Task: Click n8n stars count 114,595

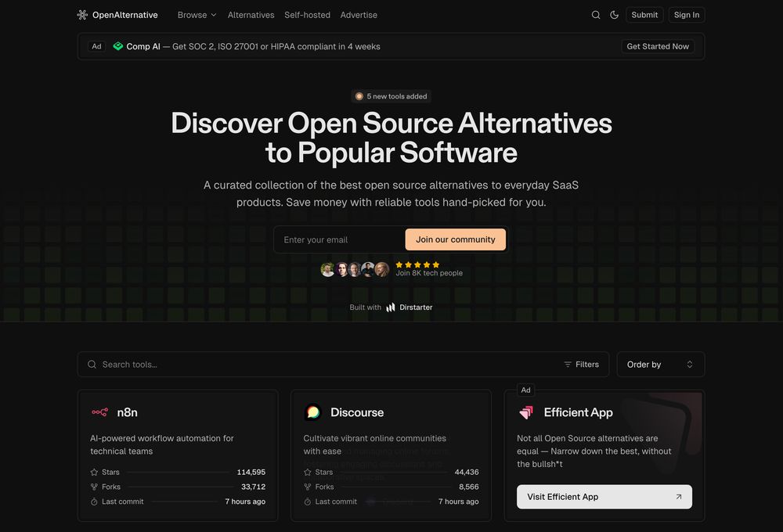Action: (251, 472)
